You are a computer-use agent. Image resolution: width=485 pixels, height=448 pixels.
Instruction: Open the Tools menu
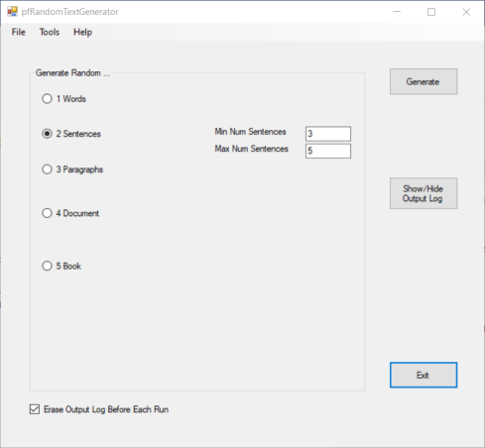50,32
